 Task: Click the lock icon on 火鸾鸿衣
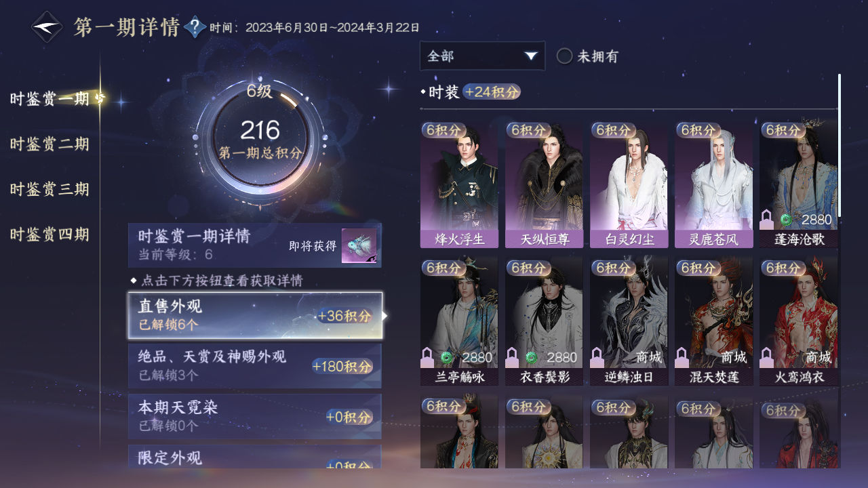coord(767,357)
